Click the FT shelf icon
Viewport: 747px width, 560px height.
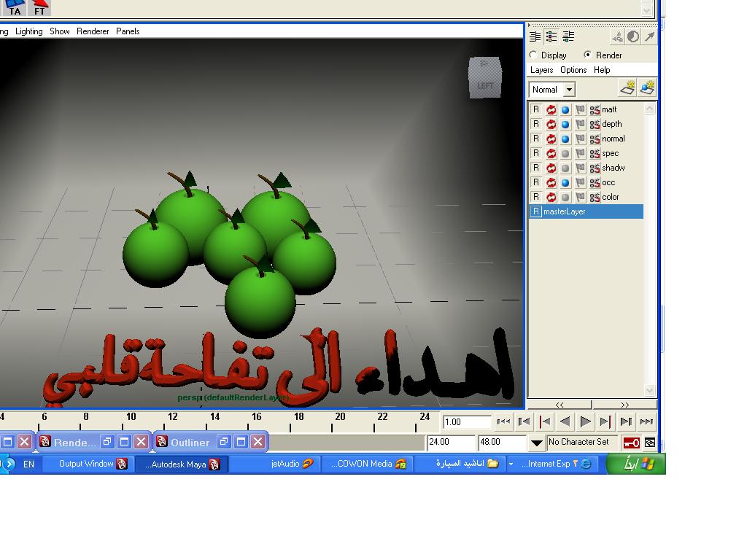39,7
